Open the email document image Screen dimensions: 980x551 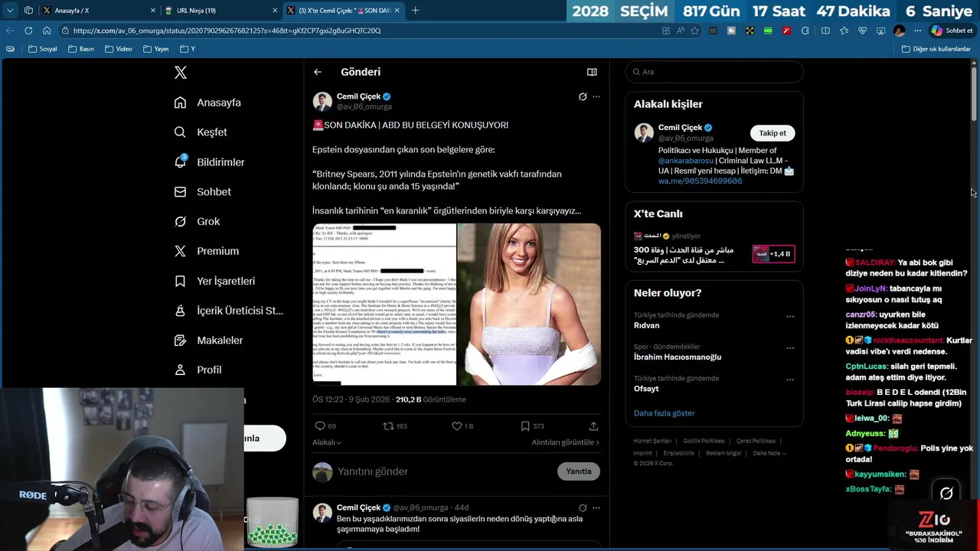click(384, 305)
